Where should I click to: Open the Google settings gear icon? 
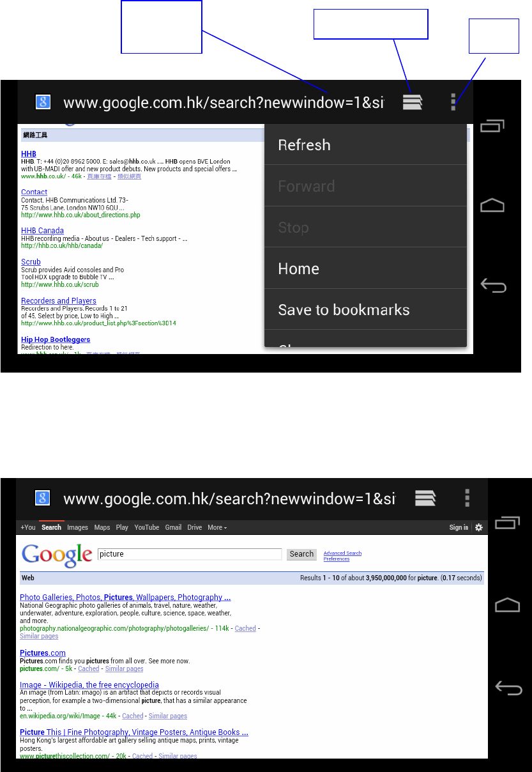coord(478,527)
